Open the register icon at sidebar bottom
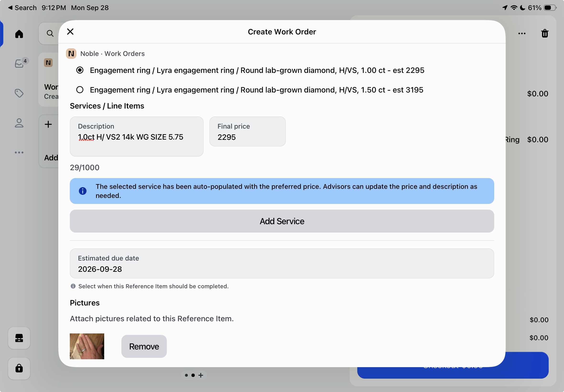This screenshot has height=392, width=564. [19, 338]
